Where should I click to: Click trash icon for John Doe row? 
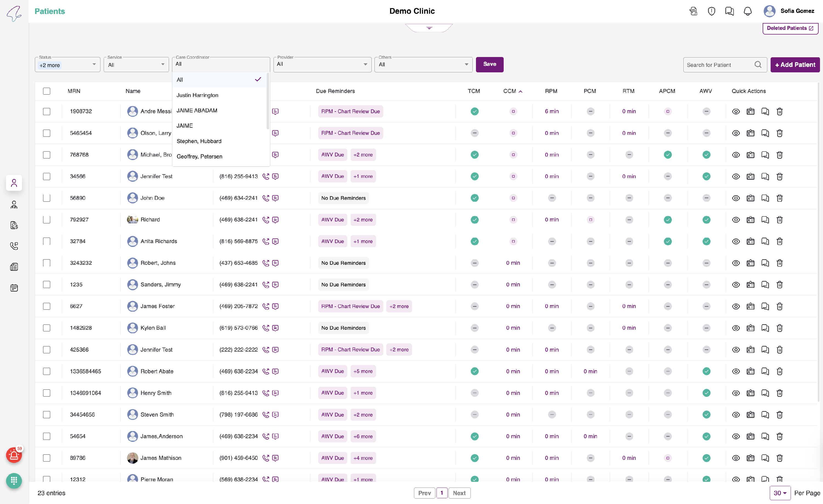click(779, 198)
